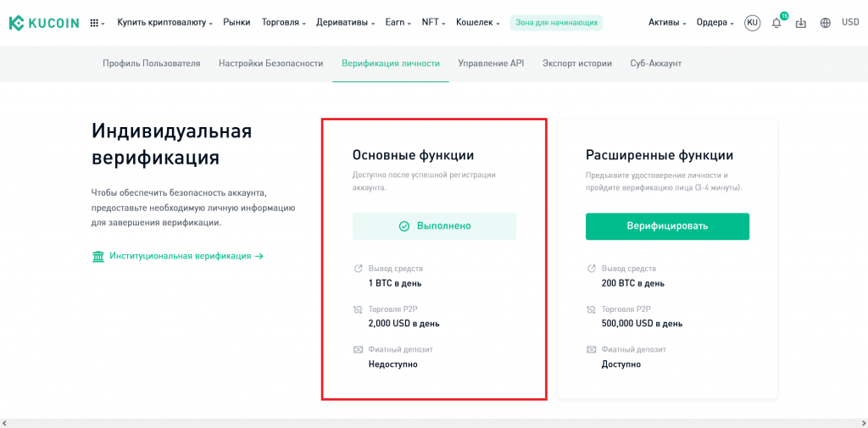Click the Индивидуальная верификация title

(x=171, y=145)
